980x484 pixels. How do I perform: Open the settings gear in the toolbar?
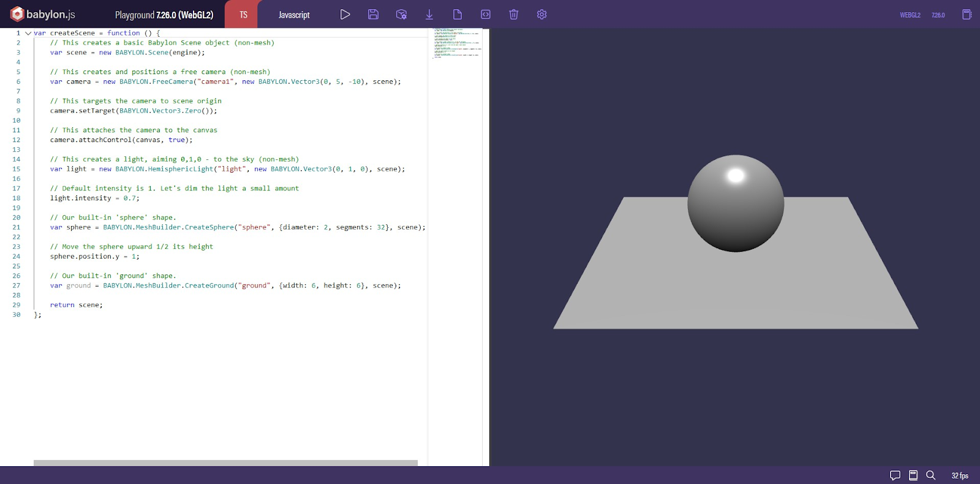tap(542, 14)
